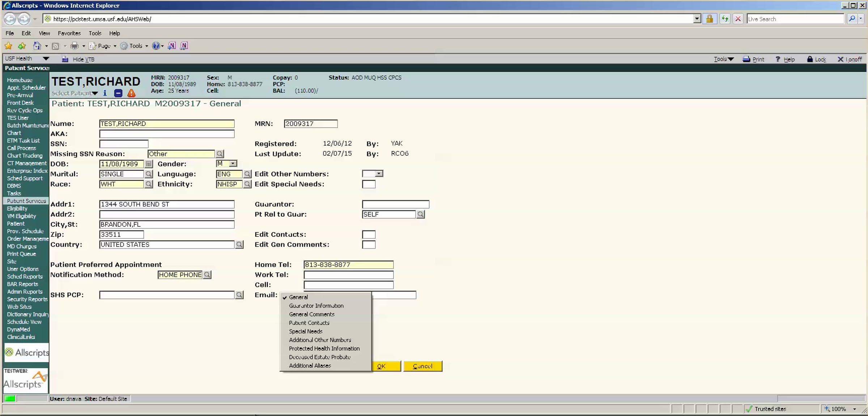This screenshot has width=868, height=416.
Task: Click into the Work Tel field
Action: pos(348,275)
